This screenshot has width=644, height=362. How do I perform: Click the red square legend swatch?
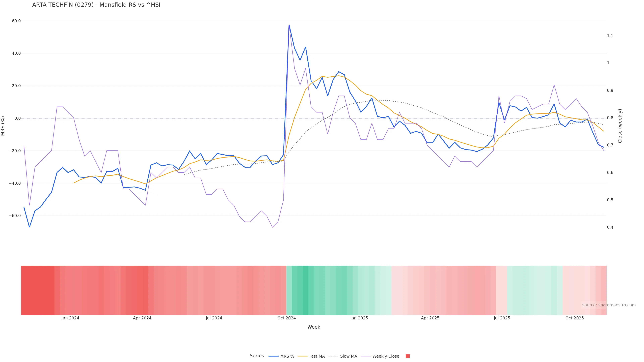(408, 356)
